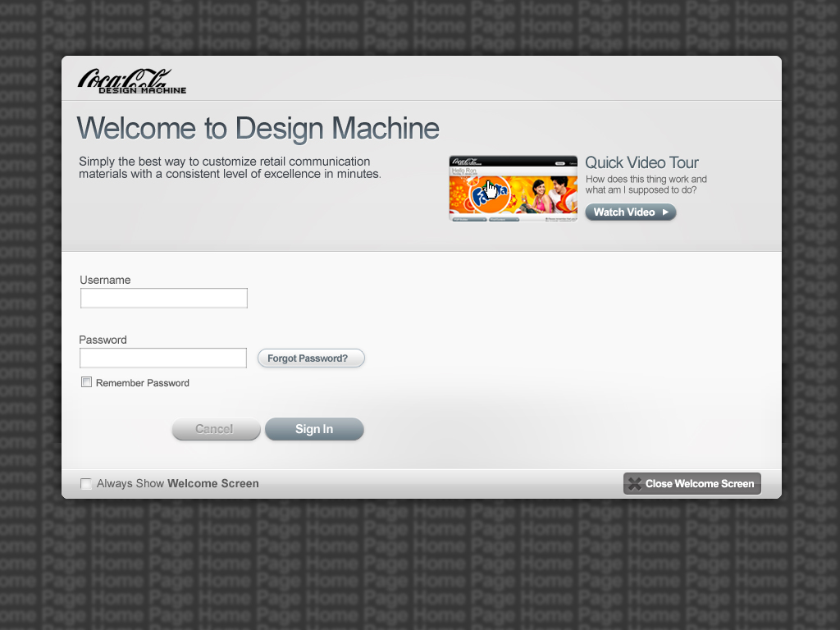Enable Always Show Welcome Screen checkbox
Viewport: 840px width, 630px height.
[85, 484]
